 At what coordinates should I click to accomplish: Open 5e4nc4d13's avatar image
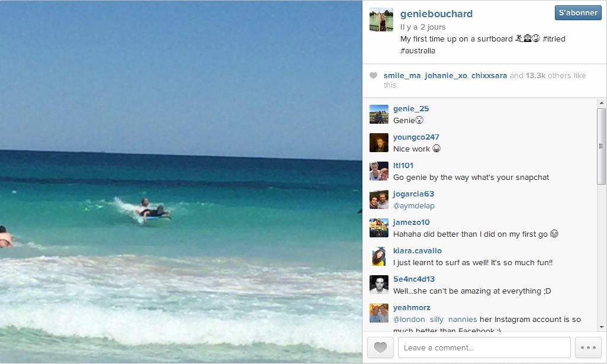coord(379,285)
